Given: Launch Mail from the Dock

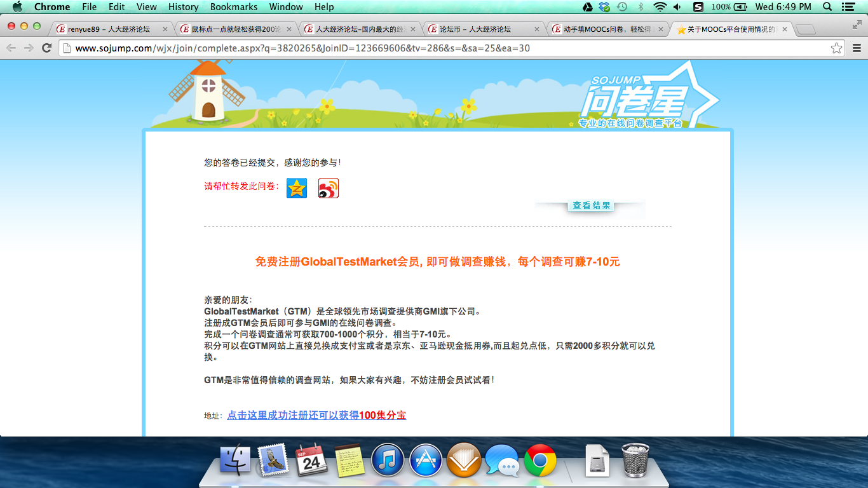Looking at the screenshot, I should (273, 460).
